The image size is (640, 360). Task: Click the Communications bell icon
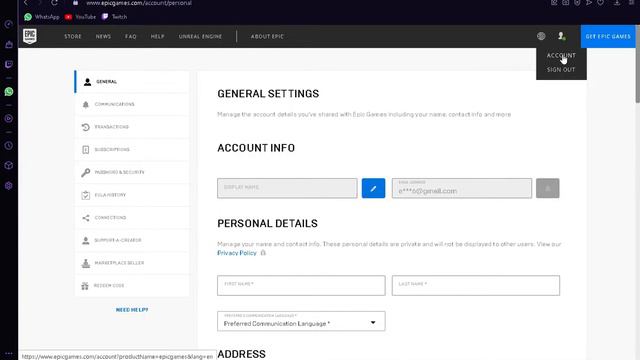pyautogui.click(x=86, y=104)
